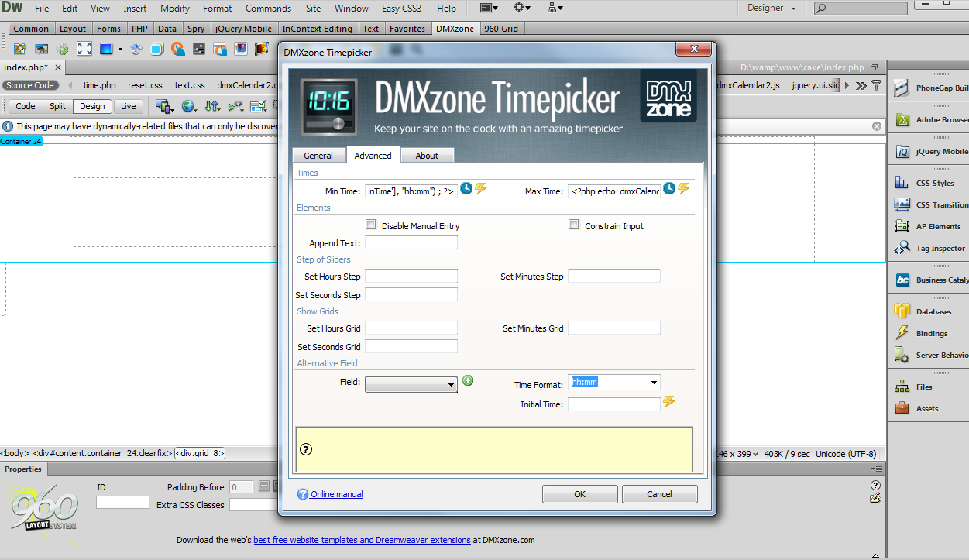
Task: Click the Min Time clock picker icon
Action: click(466, 188)
